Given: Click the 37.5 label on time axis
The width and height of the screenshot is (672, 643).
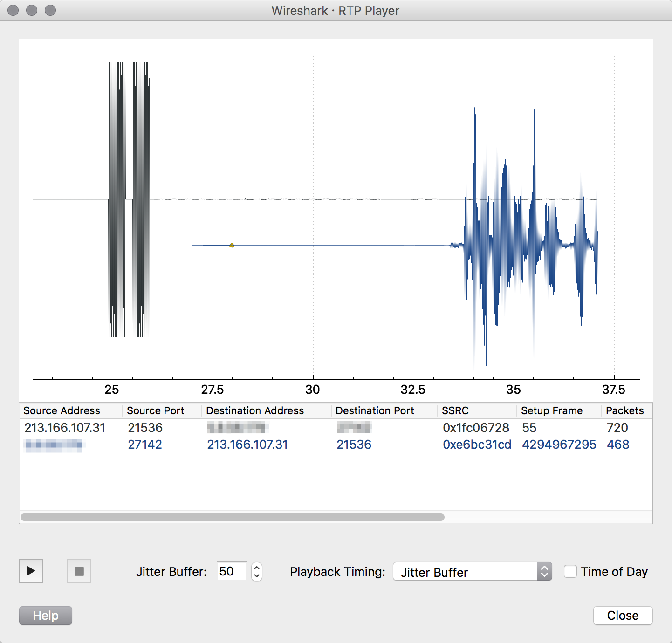Looking at the screenshot, I should 614,390.
